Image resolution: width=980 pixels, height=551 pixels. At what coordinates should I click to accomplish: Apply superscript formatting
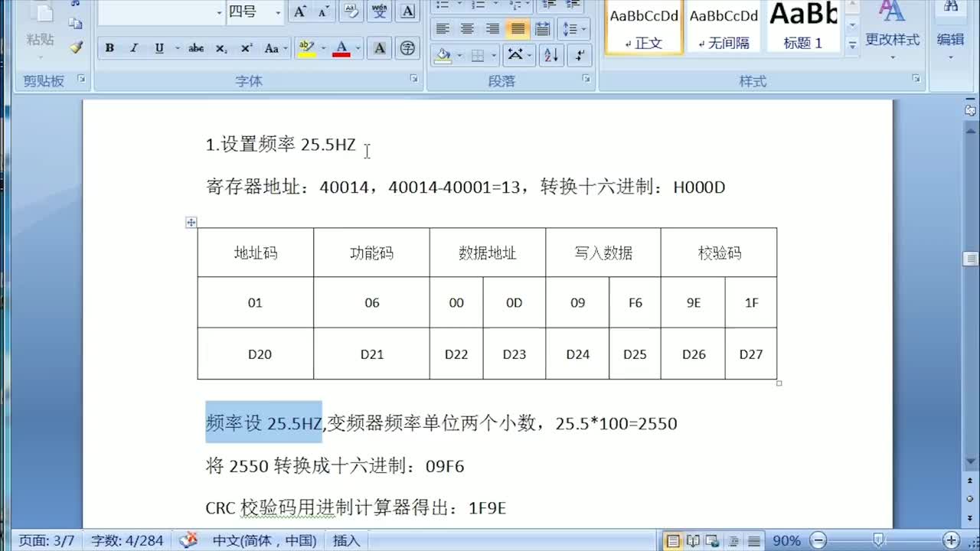tap(247, 48)
